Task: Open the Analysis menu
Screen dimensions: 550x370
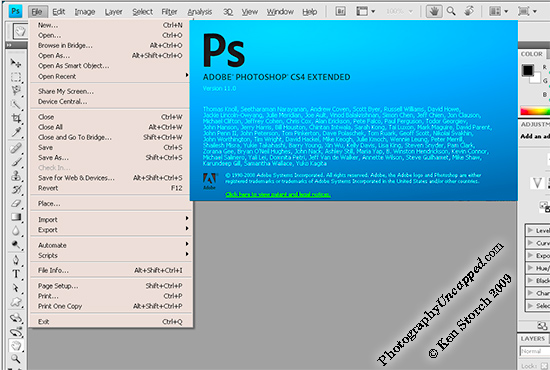Action: coord(200,12)
